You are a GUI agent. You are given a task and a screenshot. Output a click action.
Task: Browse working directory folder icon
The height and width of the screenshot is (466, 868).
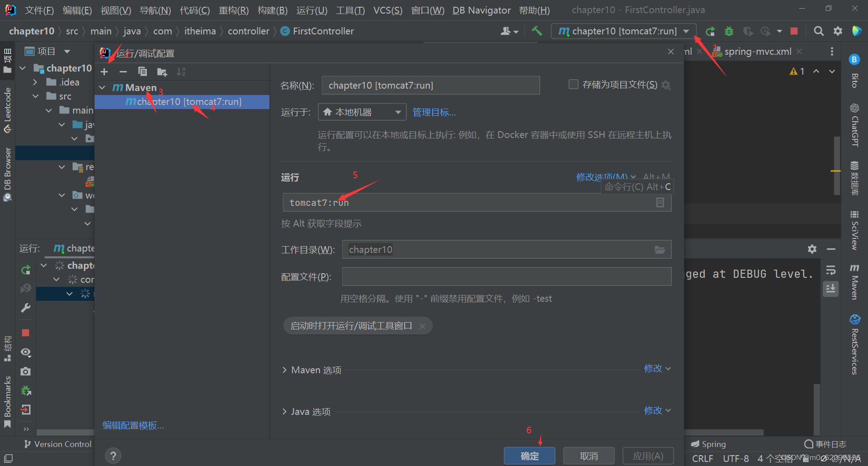[x=660, y=249]
